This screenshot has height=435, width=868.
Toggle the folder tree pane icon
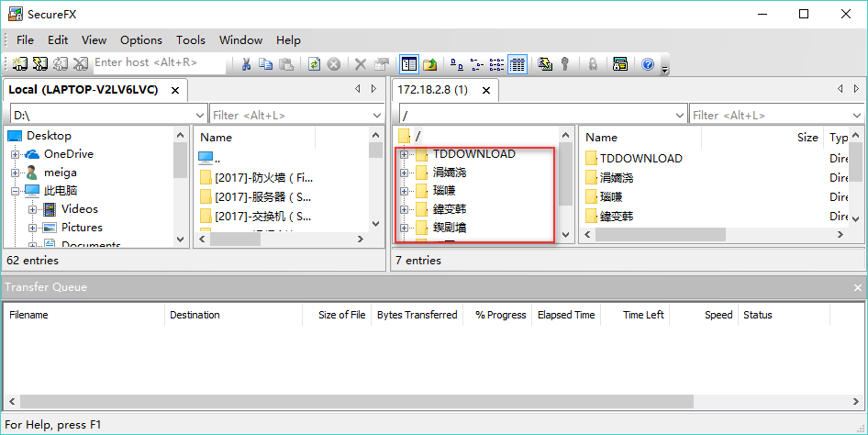pyautogui.click(x=409, y=64)
